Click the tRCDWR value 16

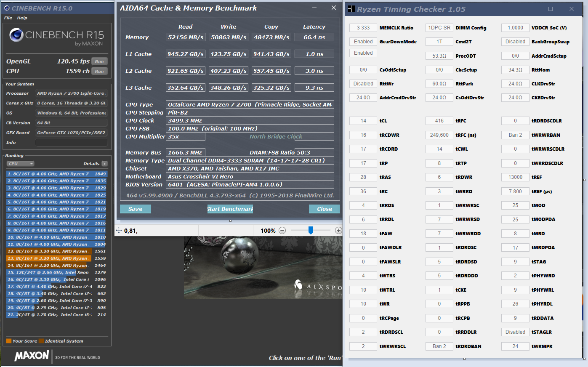pos(363,135)
